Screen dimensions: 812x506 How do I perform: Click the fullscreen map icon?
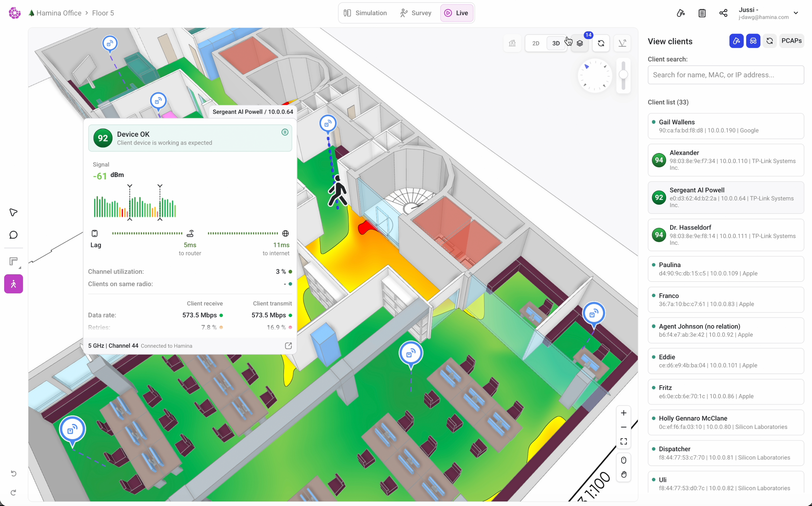[x=623, y=441]
